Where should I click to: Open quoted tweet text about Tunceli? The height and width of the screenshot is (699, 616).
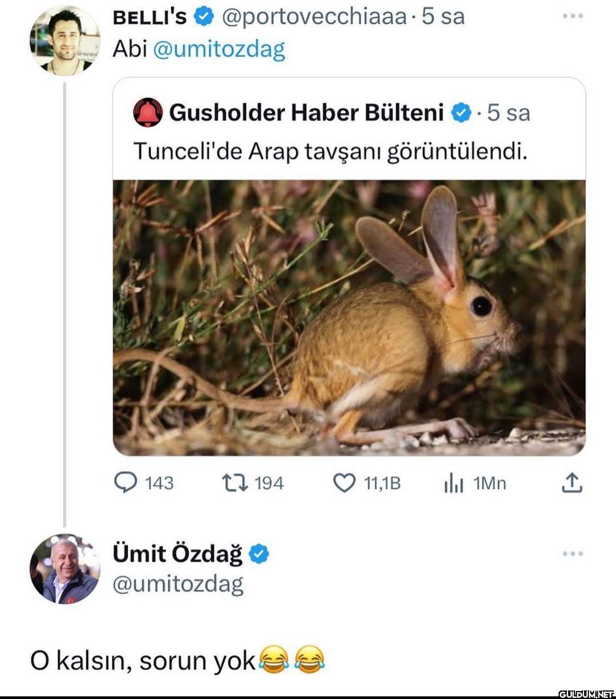[x=330, y=151]
